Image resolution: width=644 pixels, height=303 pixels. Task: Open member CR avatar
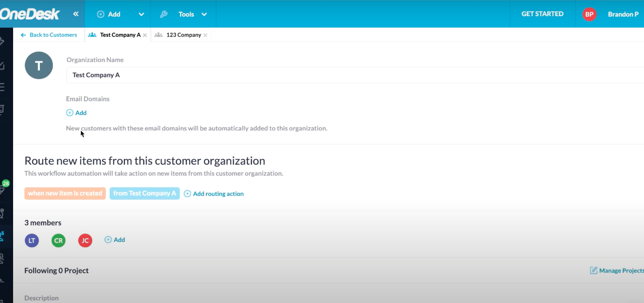point(58,241)
